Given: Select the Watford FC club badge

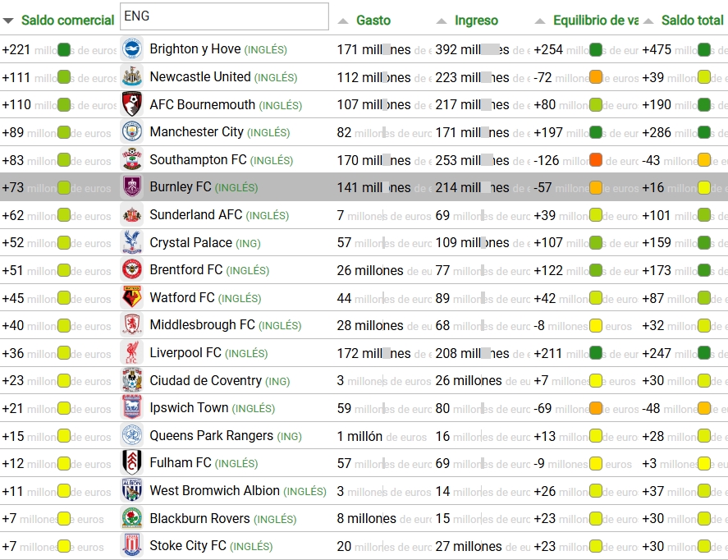Looking at the screenshot, I should (131, 298).
